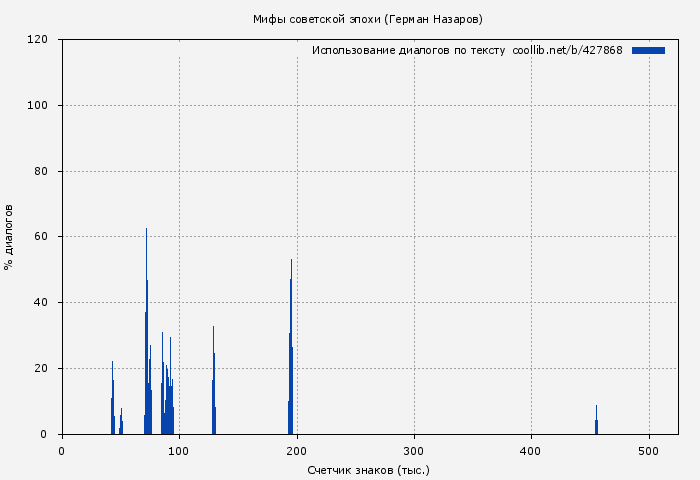The width and height of the screenshot is (700, 480).
Task: Click the y-axis tick label 100
Action: tap(38, 106)
